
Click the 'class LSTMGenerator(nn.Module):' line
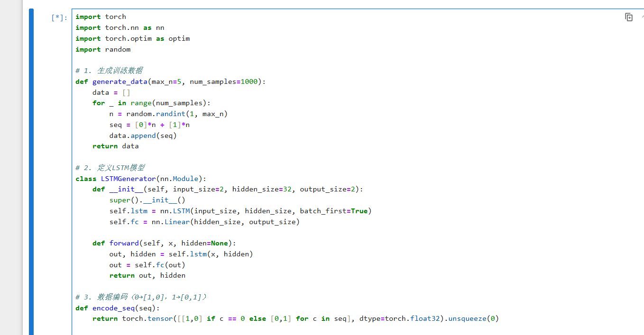coord(141,179)
